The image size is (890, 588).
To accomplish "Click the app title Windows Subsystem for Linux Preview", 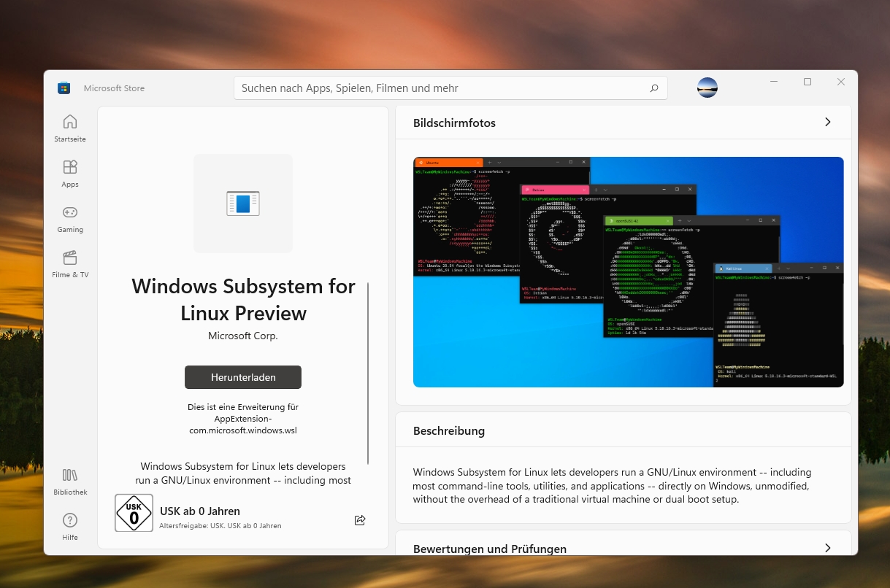I will [243, 300].
